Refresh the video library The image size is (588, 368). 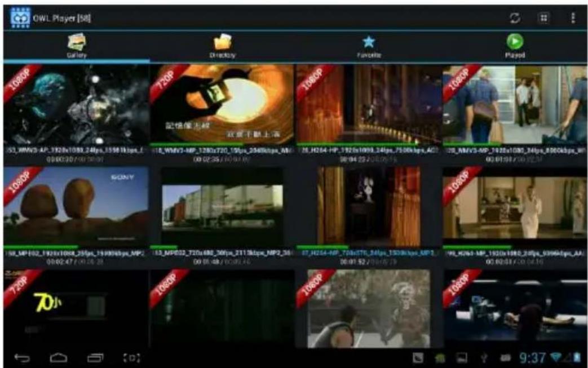pyautogui.click(x=515, y=18)
